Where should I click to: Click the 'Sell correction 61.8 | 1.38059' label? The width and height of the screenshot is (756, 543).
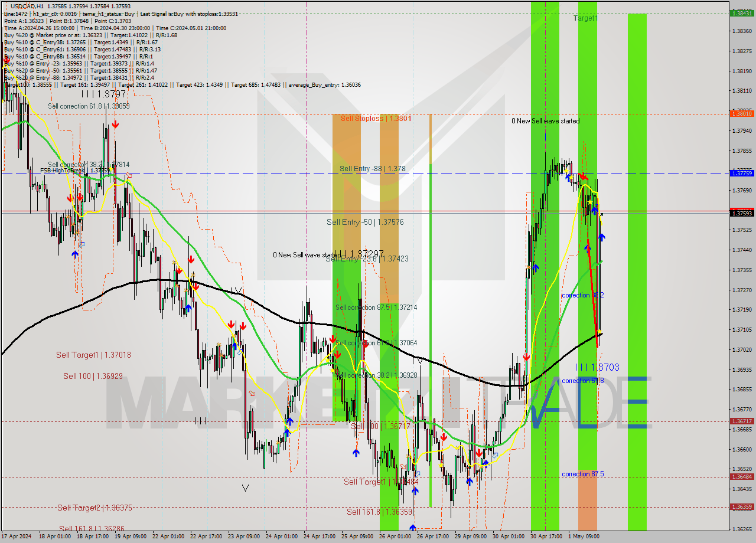(x=89, y=106)
